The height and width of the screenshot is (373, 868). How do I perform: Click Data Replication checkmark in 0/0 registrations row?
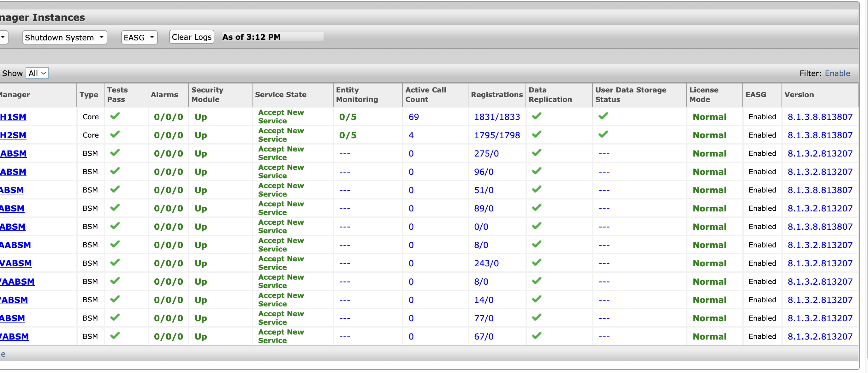[x=537, y=226]
